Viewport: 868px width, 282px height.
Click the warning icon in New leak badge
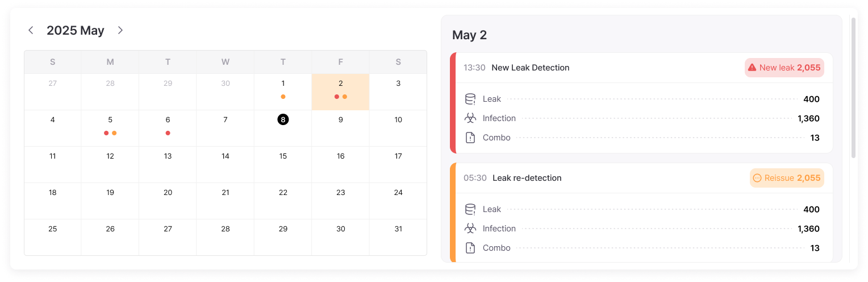click(752, 68)
